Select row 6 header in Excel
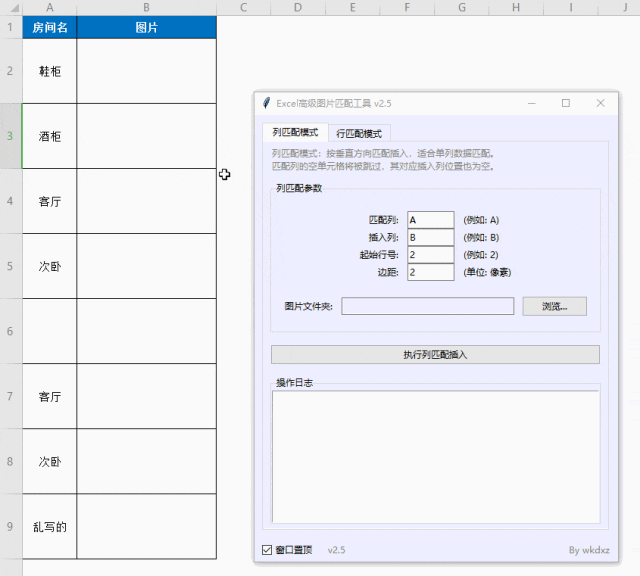The image size is (640, 576). tap(11, 331)
